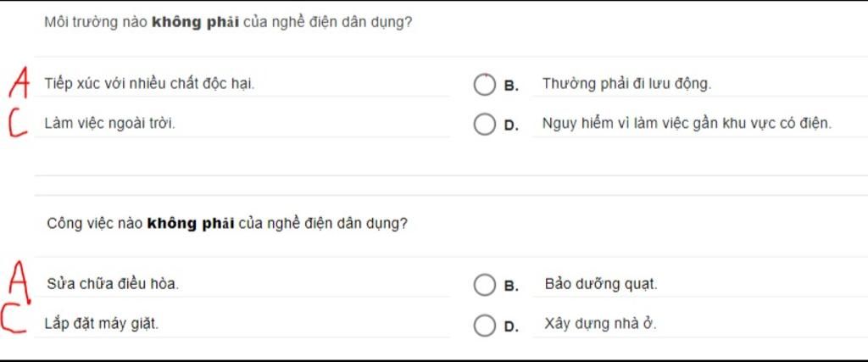Viewport: 868px width, 362px height.
Task: Choose the answer text Sửa chữa điều hòa
Action: click(113, 285)
